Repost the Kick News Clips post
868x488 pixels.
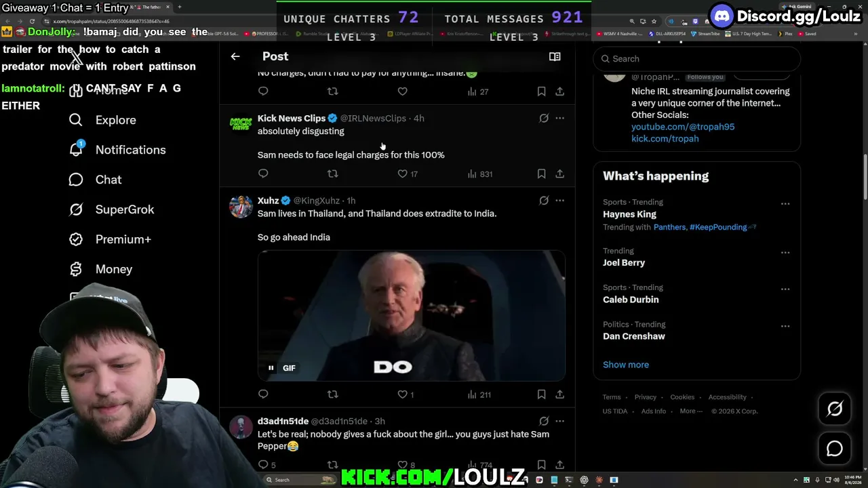(332, 174)
